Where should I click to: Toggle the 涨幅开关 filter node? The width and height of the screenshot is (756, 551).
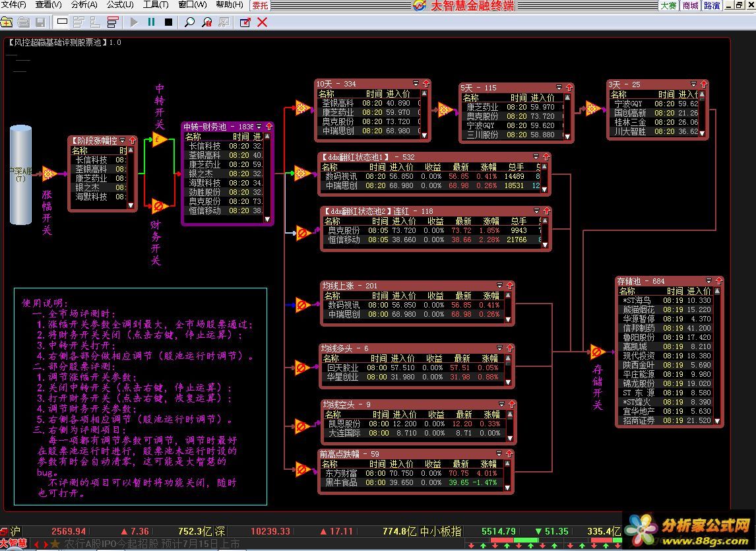pos(49,174)
